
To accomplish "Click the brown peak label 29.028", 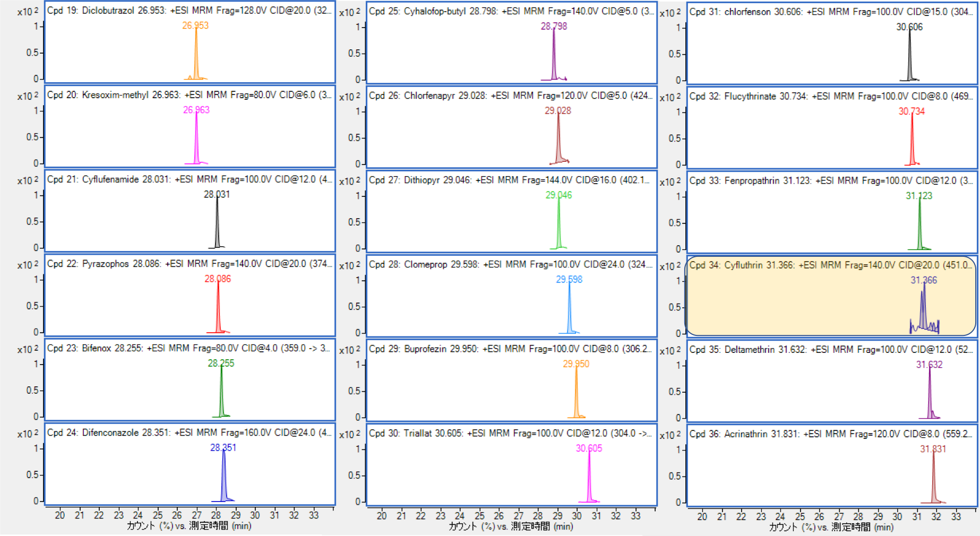I will click(x=558, y=110).
